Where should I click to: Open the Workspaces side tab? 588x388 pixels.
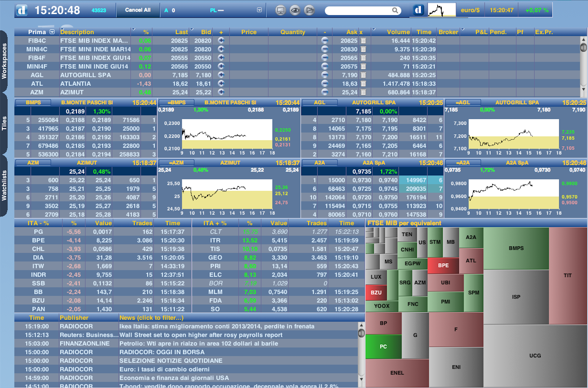[x=4, y=61]
